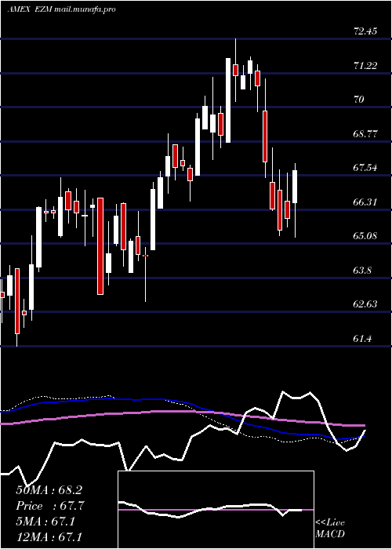Select the 70 price axis label

pyautogui.click(x=359, y=100)
